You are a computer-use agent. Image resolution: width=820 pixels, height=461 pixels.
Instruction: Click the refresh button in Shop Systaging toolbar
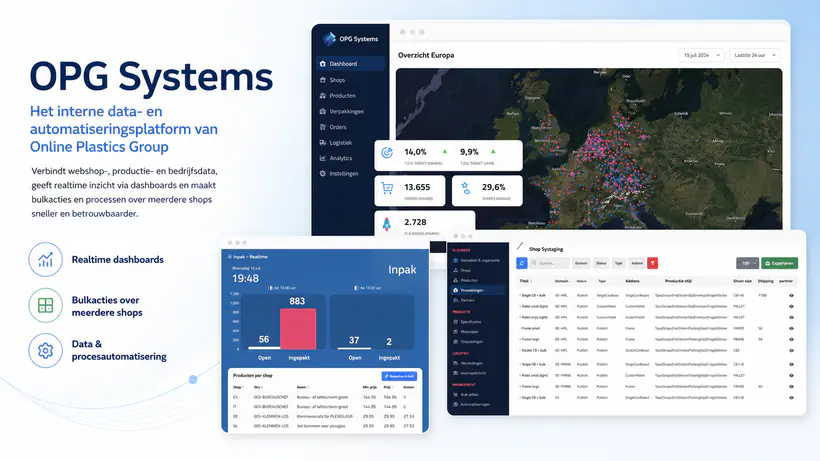click(x=521, y=263)
